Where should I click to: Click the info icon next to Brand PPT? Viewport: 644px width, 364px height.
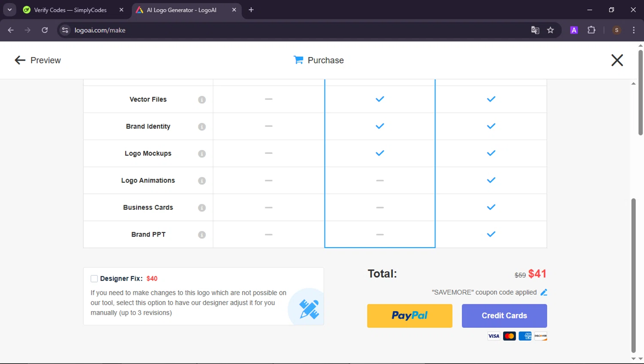point(202,235)
